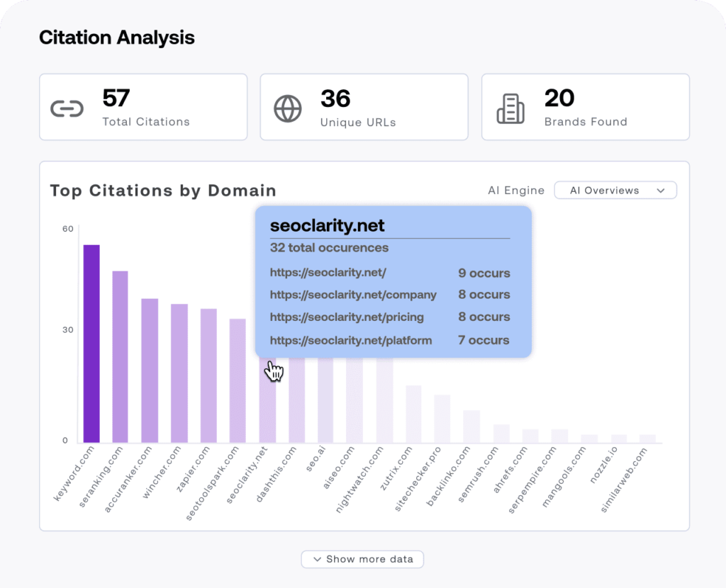Expand the Show more data section
Screen dimensions: 726x588
pyautogui.click(x=362, y=559)
